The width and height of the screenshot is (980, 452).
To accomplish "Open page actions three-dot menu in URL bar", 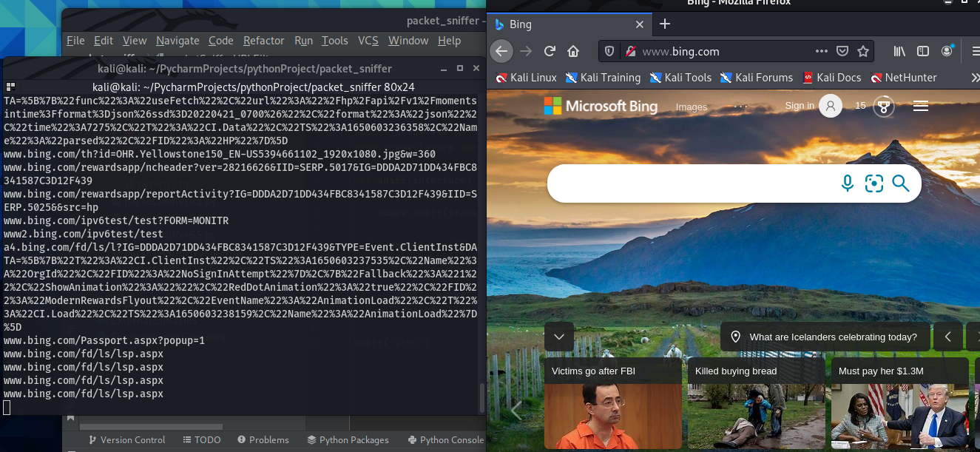I will click(822, 51).
